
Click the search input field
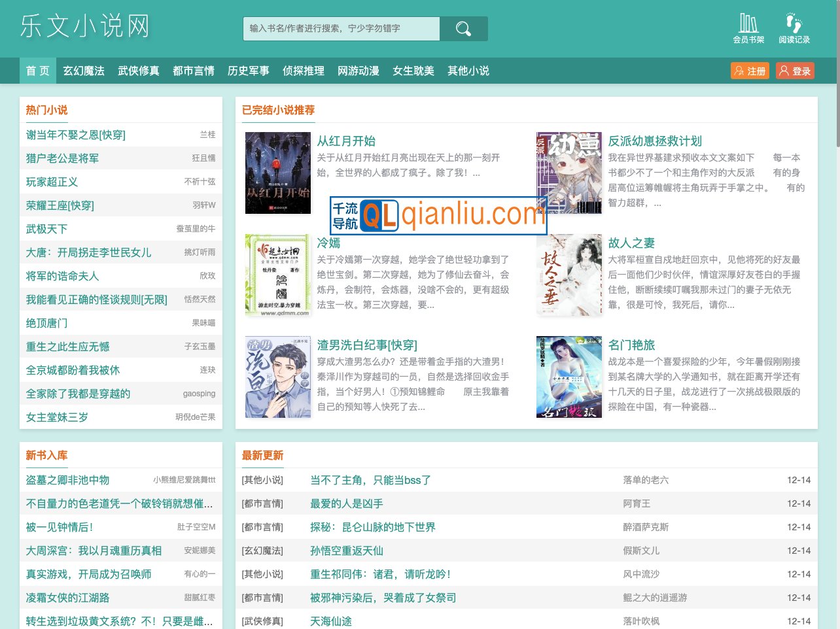(340, 29)
